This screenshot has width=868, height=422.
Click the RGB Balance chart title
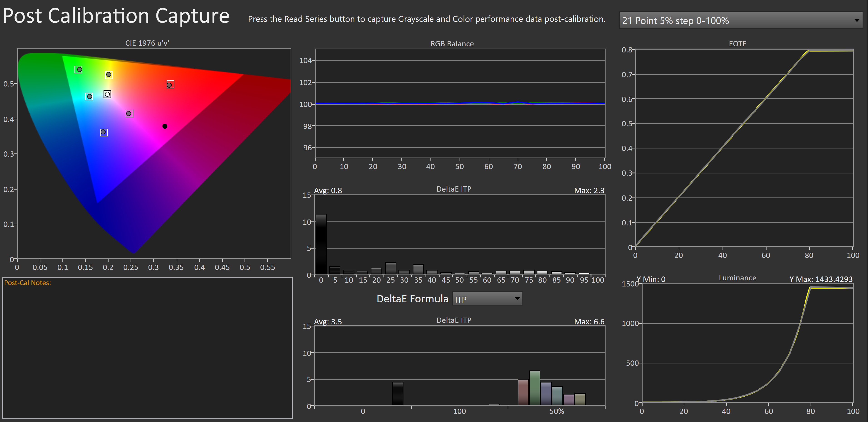pos(452,44)
